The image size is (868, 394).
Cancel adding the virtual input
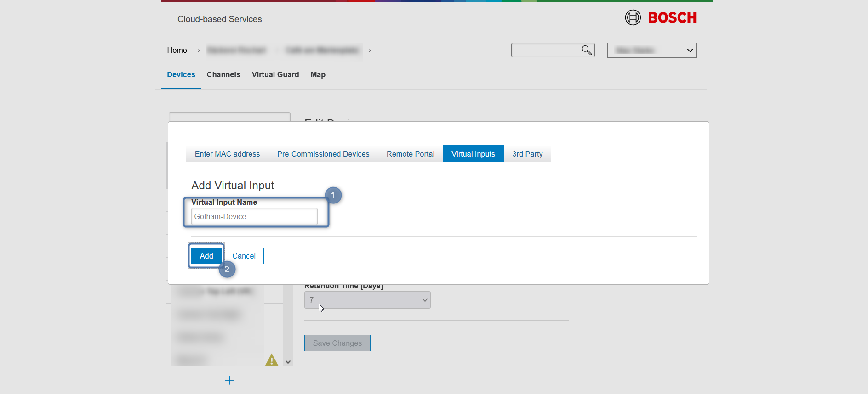point(244,256)
